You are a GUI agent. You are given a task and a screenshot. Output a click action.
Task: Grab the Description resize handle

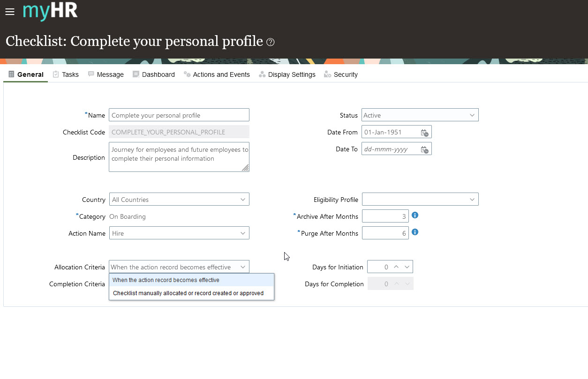[245, 168]
